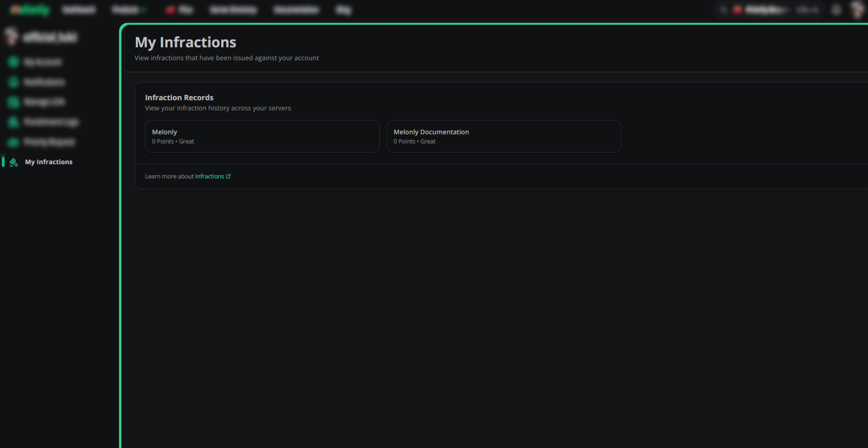868x448 pixels.
Task: Click the "Infraction Records" section title
Action: point(179,98)
